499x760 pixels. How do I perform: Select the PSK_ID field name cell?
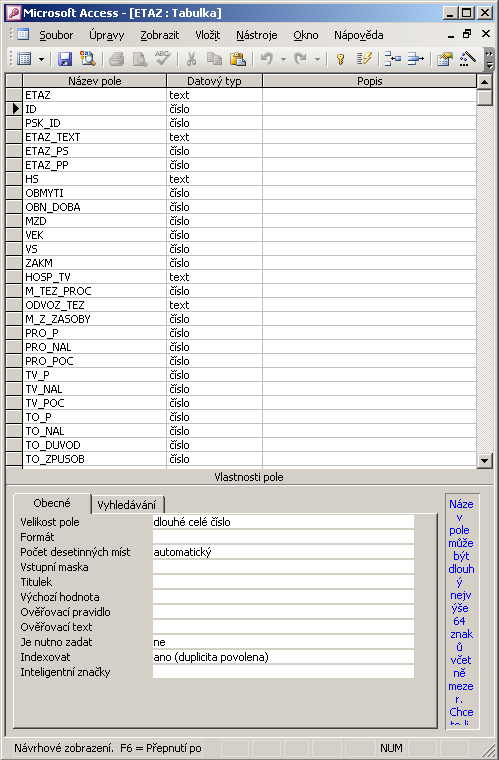click(x=94, y=123)
